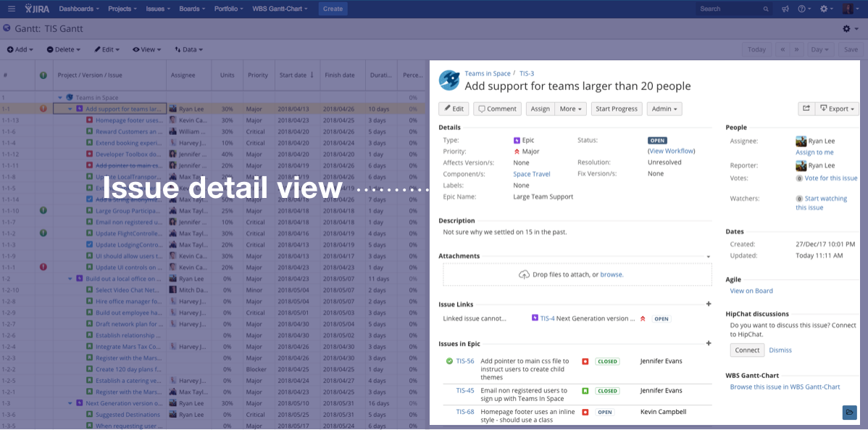The height and width of the screenshot is (430, 868).
Task: Open the Delete dropdown in Gantt toolbar
Action: pyautogui.click(x=64, y=49)
